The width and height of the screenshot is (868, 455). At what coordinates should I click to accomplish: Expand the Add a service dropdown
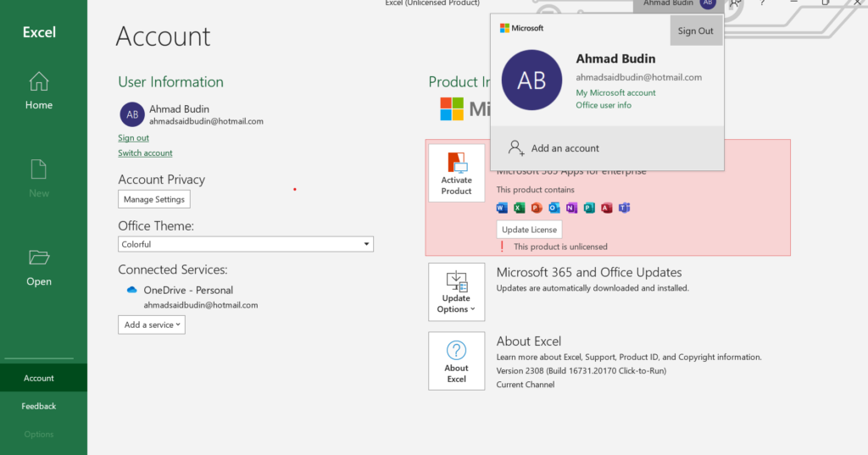(x=152, y=325)
